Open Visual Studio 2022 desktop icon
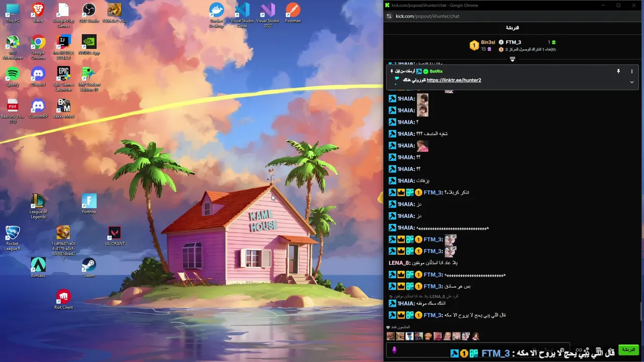Viewport: 644px width, 362px height. (268, 15)
